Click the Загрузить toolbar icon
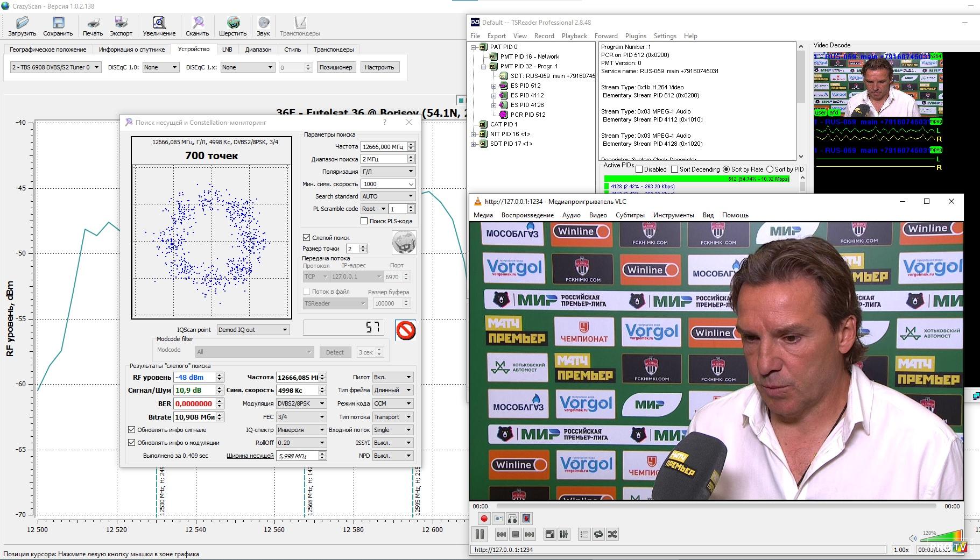Viewport: 980px width, 560px height. point(22,23)
